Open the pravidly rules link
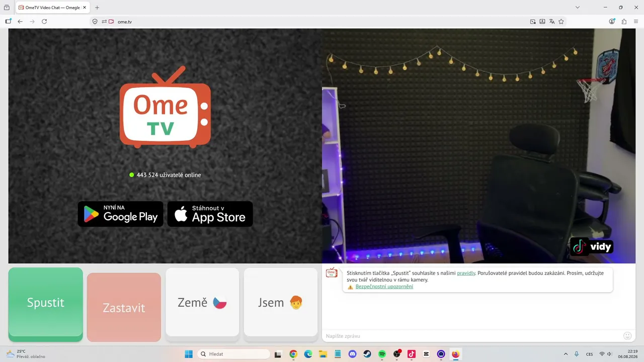This screenshot has height=362, width=644. click(x=466, y=273)
